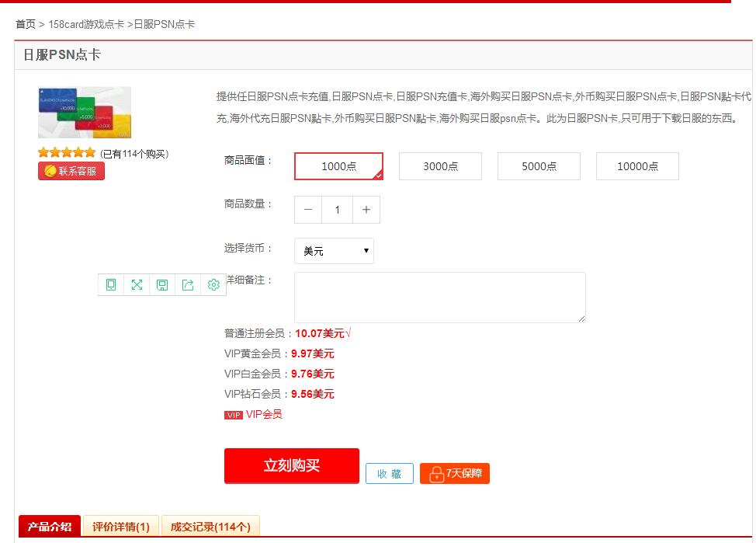The height and width of the screenshot is (543, 756).
Task: Open the 美元 currency dropdown
Action: click(334, 250)
